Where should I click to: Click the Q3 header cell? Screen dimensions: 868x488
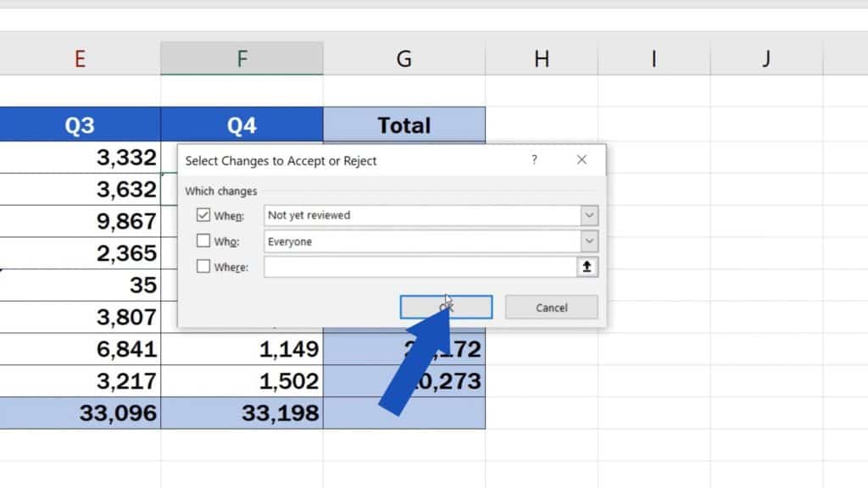(x=81, y=125)
